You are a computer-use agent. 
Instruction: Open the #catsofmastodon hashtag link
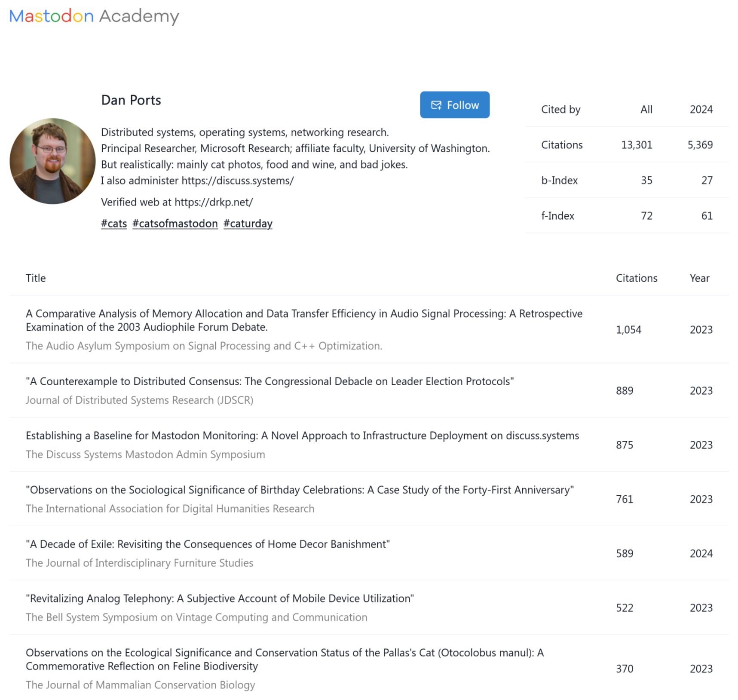tap(175, 224)
